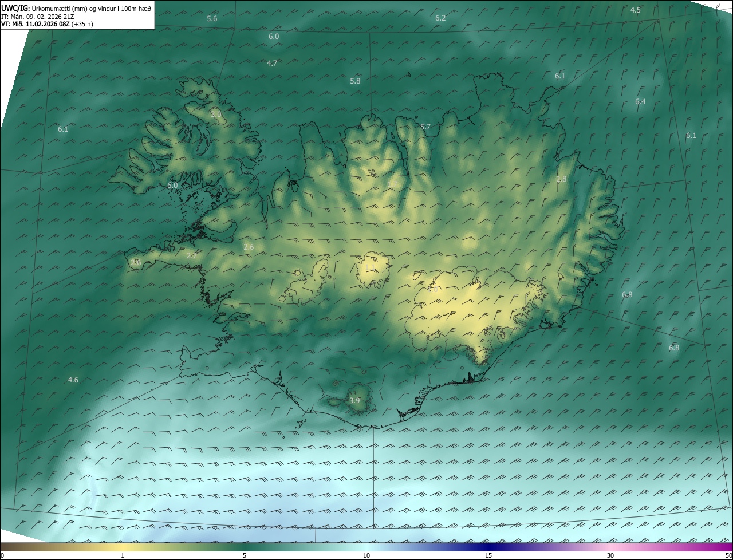Click the map value label 5.7
Image resolution: width=733 pixels, height=560 pixels.
[x=425, y=127]
